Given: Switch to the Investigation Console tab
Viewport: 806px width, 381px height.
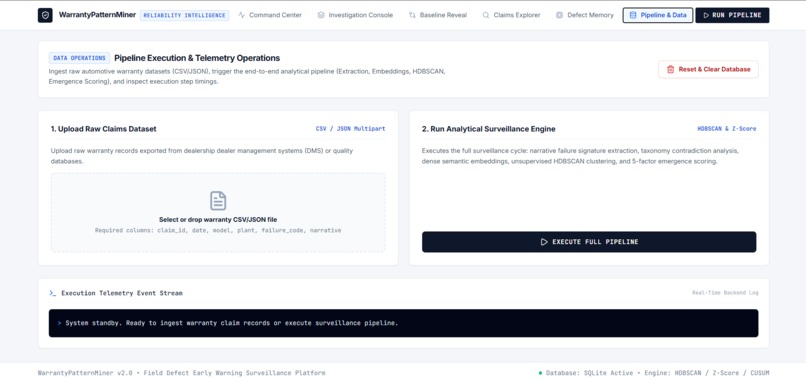Looking at the screenshot, I should click(355, 15).
